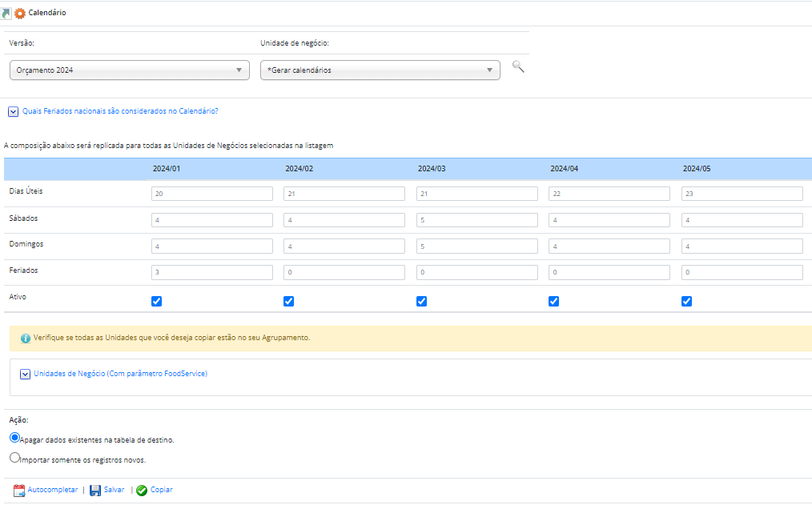Viewport: 812px width, 517px height.
Task: Click the Salvar floppy disk icon
Action: tap(95, 490)
